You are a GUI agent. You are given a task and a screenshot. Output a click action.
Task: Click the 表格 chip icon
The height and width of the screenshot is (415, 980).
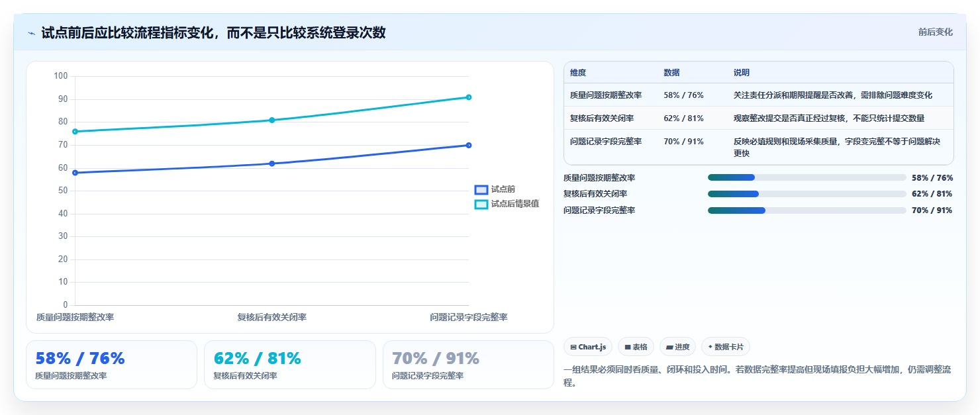pos(628,347)
